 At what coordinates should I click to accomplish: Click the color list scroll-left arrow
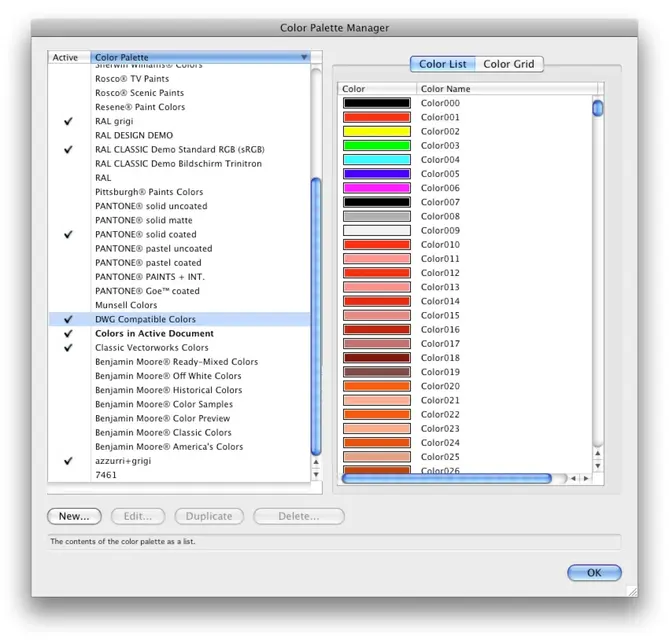[x=573, y=479]
